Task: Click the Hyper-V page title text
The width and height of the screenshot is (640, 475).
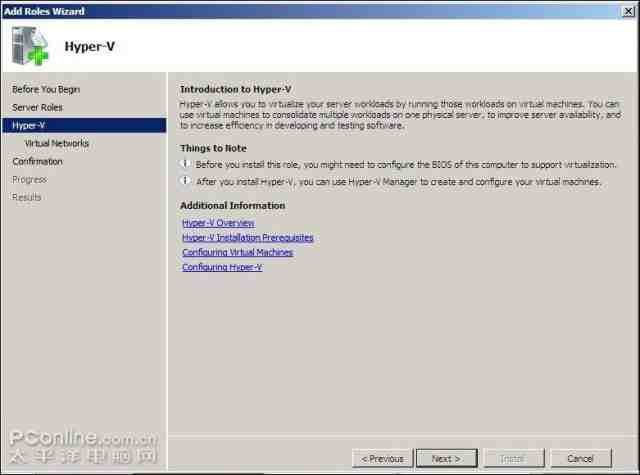Action: pyautogui.click(x=90, y=47)
